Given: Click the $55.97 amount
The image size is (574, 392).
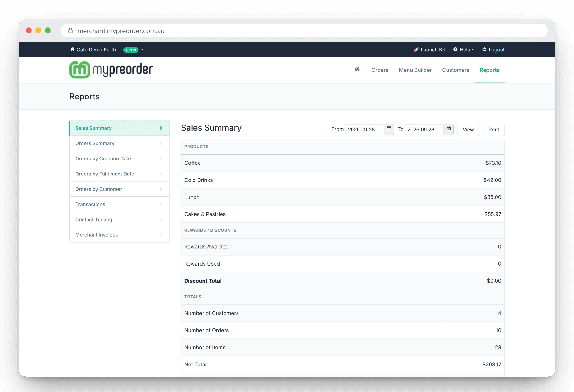Looking at the screenshot, I should [492, 214].
